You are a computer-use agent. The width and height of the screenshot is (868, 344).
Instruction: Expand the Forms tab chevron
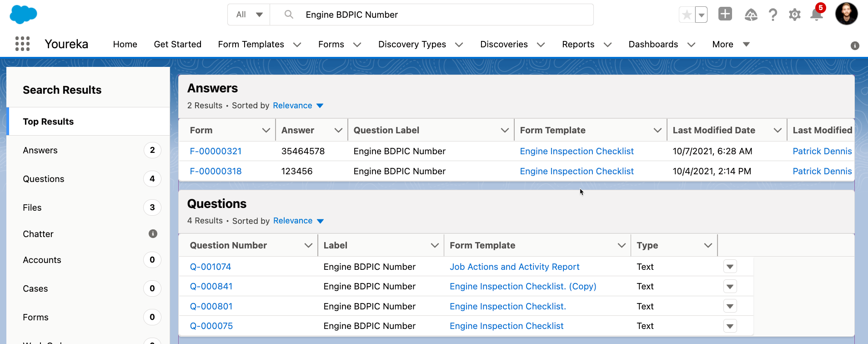point(357,45)
